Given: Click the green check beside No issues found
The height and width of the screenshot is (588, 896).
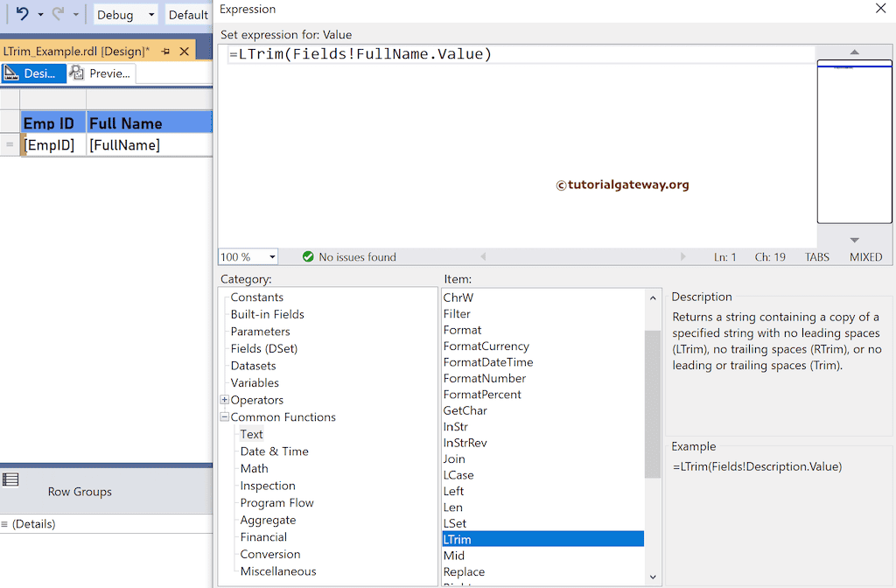Looking at the screenshot, I should click(x=309, y=256).
